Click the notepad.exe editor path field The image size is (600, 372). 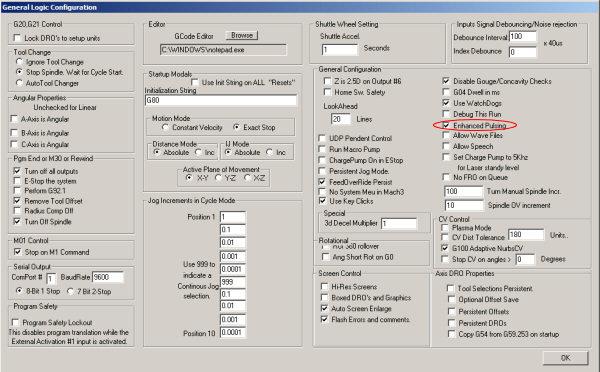point(223,50)
